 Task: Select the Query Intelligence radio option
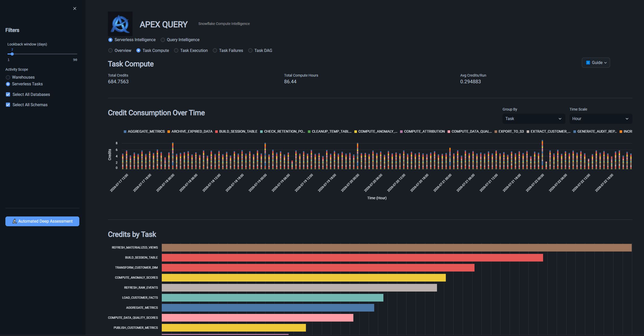(x=163, y=40)
